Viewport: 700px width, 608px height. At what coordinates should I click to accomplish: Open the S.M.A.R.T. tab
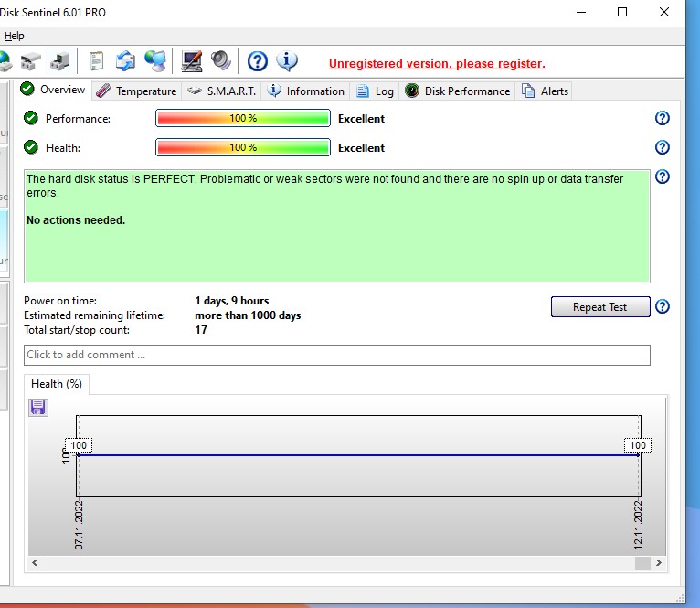click(x=221, y=91)
